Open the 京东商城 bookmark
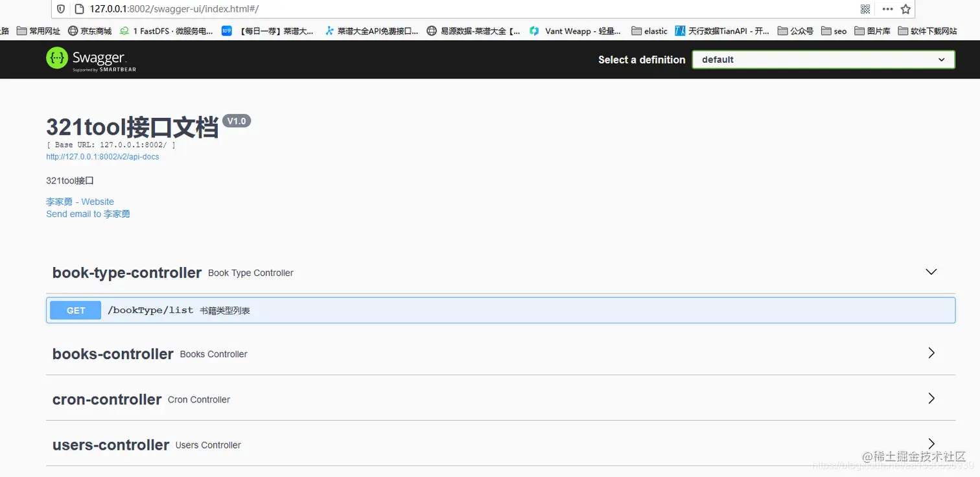The width and height of the screenshot is (980, 477). pyautogui.click(x=89, y=30)
